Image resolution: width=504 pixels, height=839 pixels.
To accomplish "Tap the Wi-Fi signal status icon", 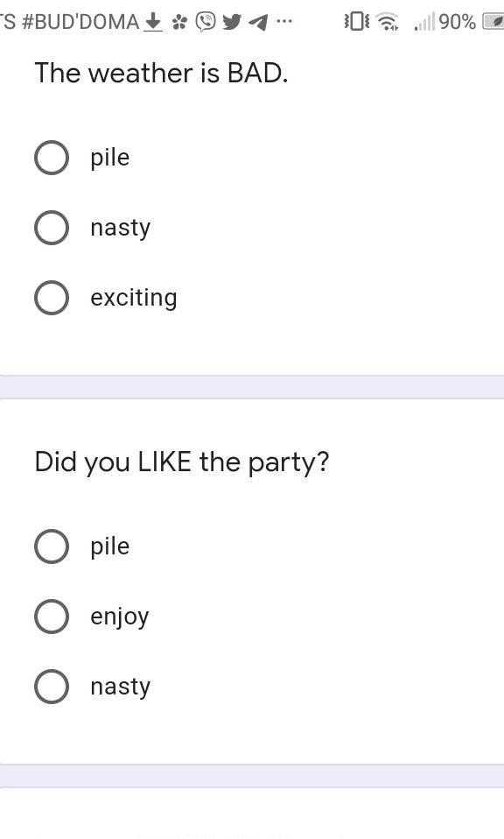I will pos(387,22).
